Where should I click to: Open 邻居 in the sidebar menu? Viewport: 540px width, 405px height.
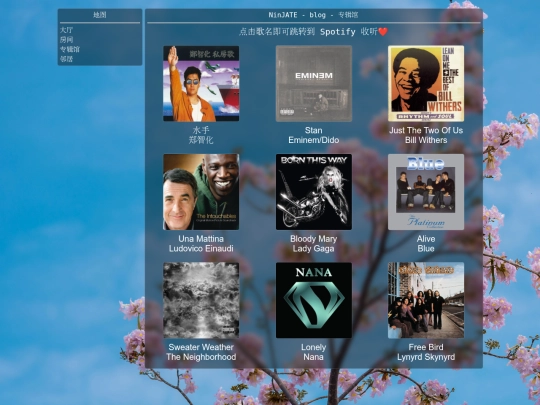pos(66,59)
